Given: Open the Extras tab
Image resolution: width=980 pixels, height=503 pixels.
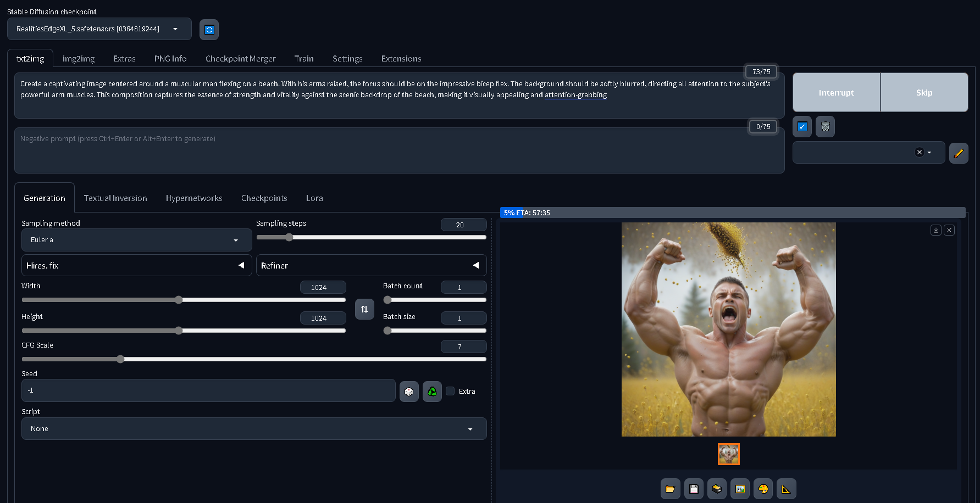Looking at the screenshot, I should point(124,59).
